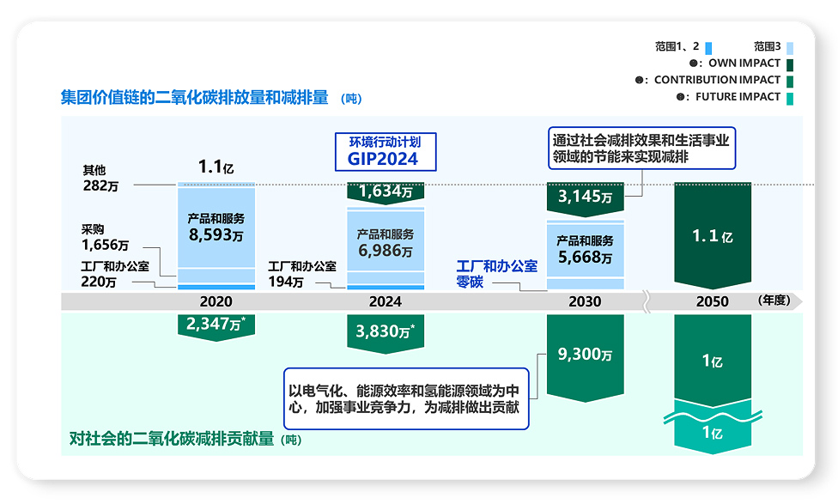
Task: Select the CONTRIBUTION IMPACT legend swatch
Action: [790, 81]
